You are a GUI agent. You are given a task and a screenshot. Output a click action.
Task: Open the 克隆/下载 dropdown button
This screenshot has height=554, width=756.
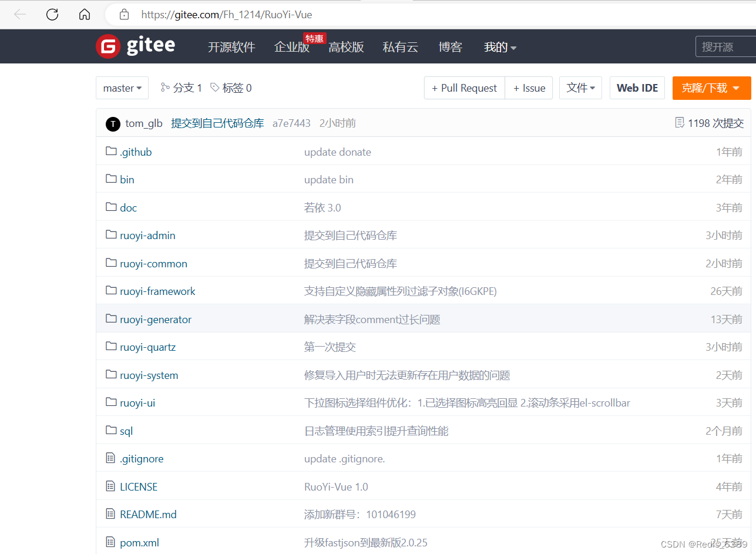[x=711, y=88]
